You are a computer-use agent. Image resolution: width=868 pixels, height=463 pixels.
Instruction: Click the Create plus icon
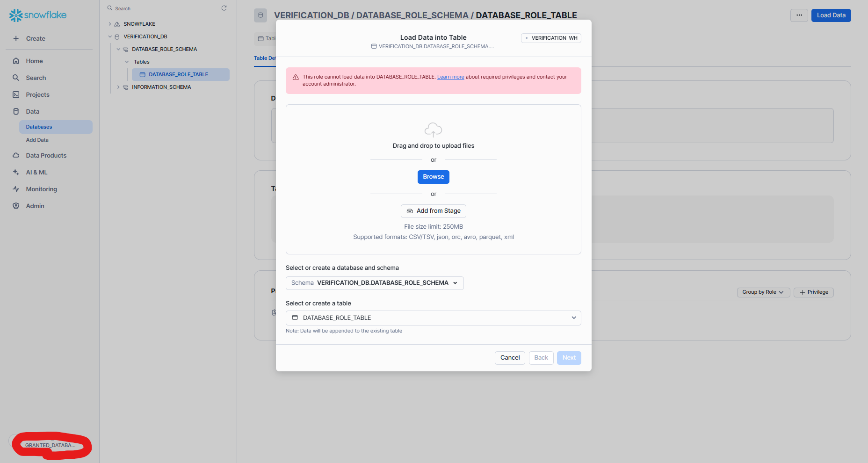pos(16,38)
